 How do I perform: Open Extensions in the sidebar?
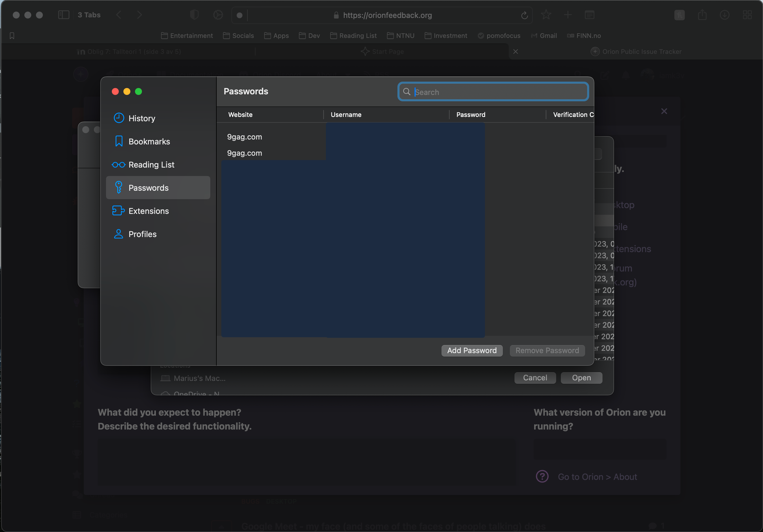(x=158, y=211)
